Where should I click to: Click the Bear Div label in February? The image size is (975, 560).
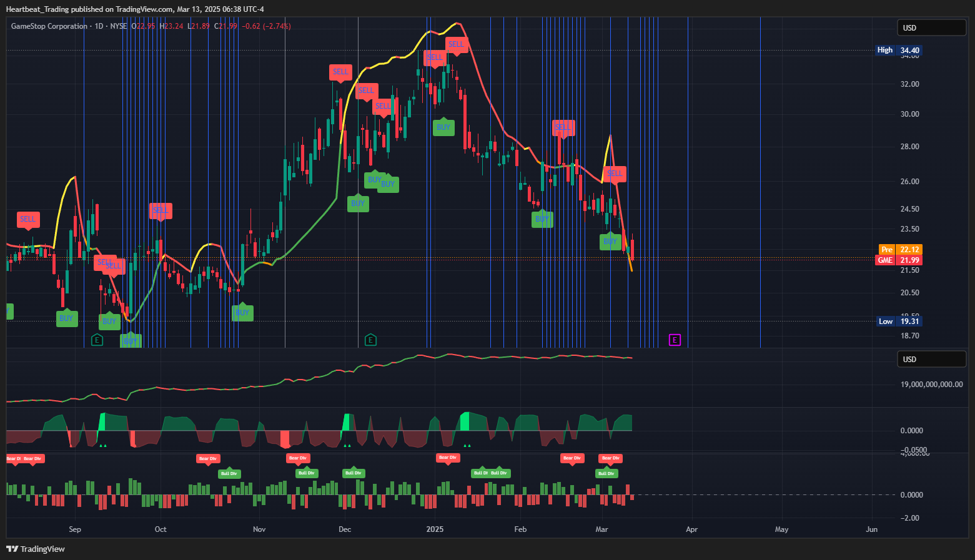click(572, 458)
